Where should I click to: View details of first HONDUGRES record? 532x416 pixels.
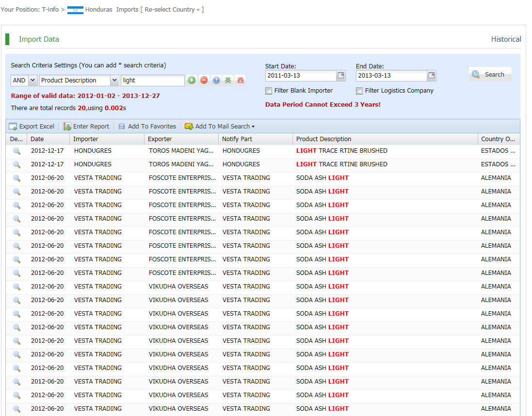(16, 151)
